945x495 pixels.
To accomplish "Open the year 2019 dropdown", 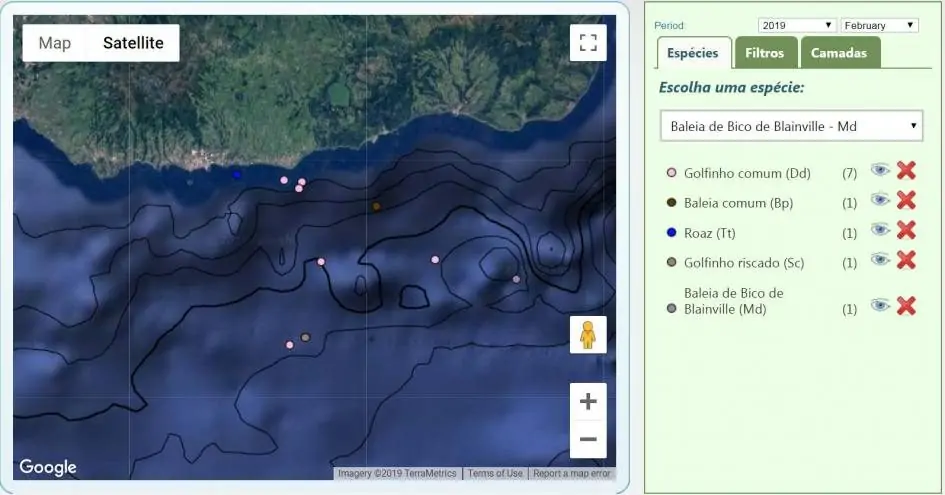I will click(x=797, y=25).
